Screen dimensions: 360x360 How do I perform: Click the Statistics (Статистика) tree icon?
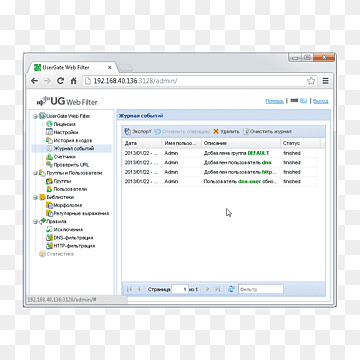pyautogui.click(x=42, y=254)
